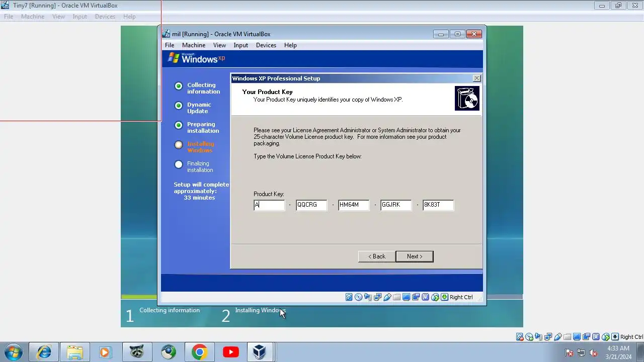This screenshot has height=362, width=644.
Task: Click green keyboard capture arrow in mil window
Action: 445,297
